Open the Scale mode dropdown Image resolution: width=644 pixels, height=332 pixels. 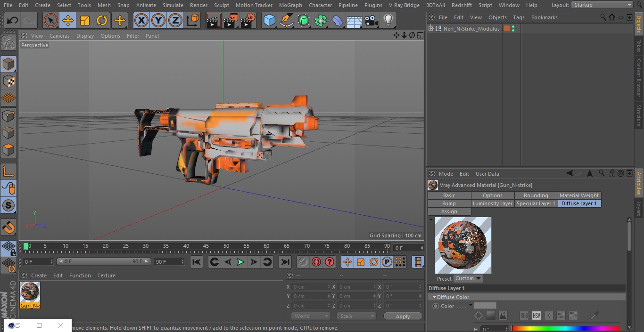tap(356, 316)
